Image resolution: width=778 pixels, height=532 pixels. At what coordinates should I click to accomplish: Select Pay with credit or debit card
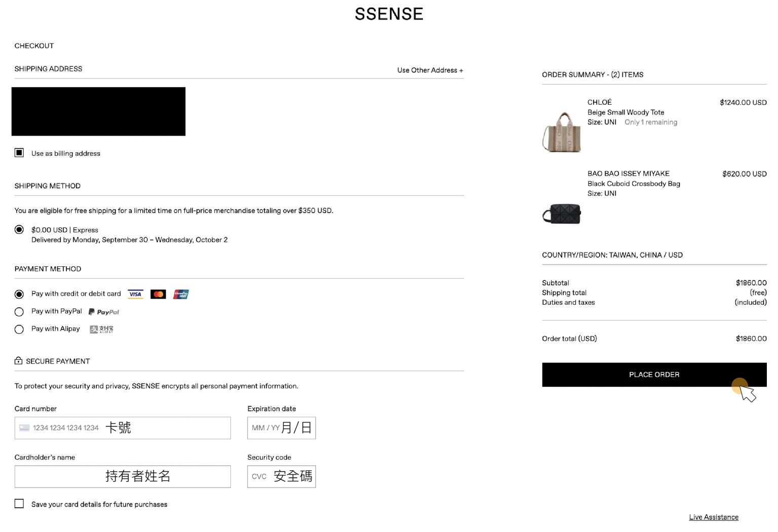coord(19,294)
